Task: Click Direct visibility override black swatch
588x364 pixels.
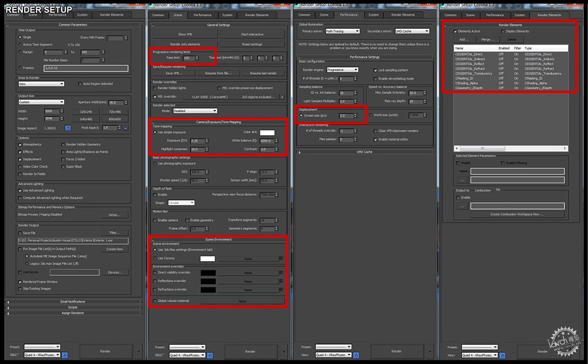Action: click(208, 273)
